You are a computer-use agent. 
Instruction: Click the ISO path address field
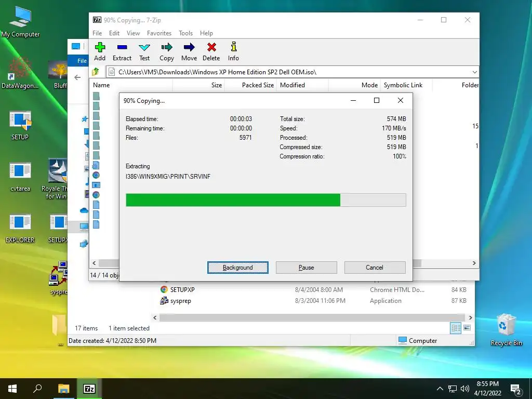(292, 72)
